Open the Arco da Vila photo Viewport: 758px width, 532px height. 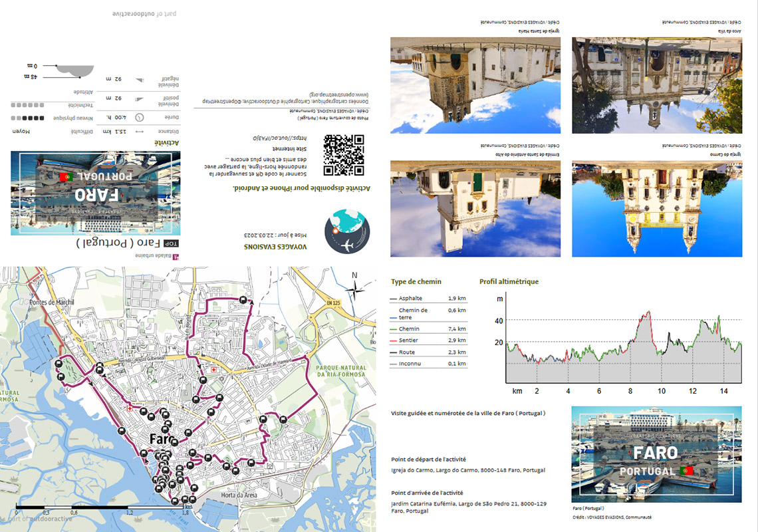[x=657, y=85]
